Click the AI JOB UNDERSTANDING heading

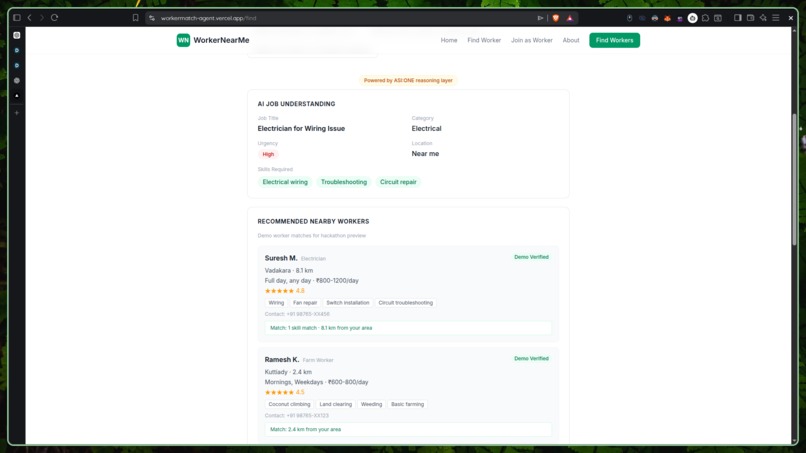click(296, 104)
